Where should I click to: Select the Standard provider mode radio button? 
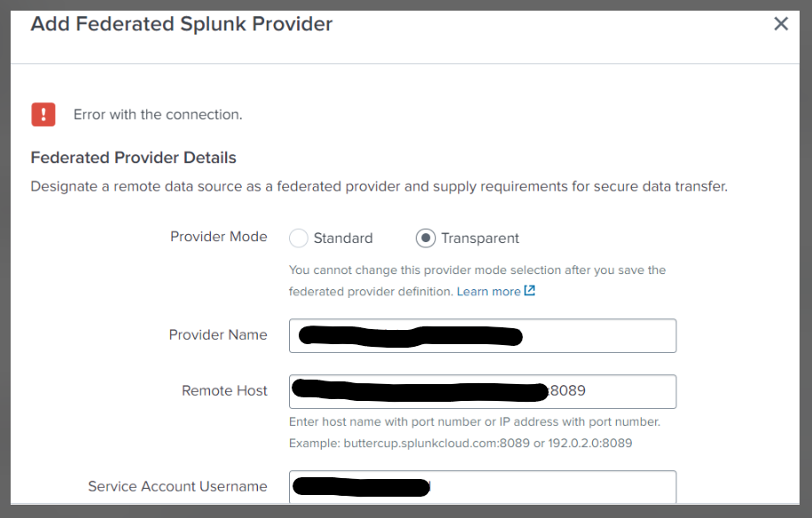click(299, 238)
